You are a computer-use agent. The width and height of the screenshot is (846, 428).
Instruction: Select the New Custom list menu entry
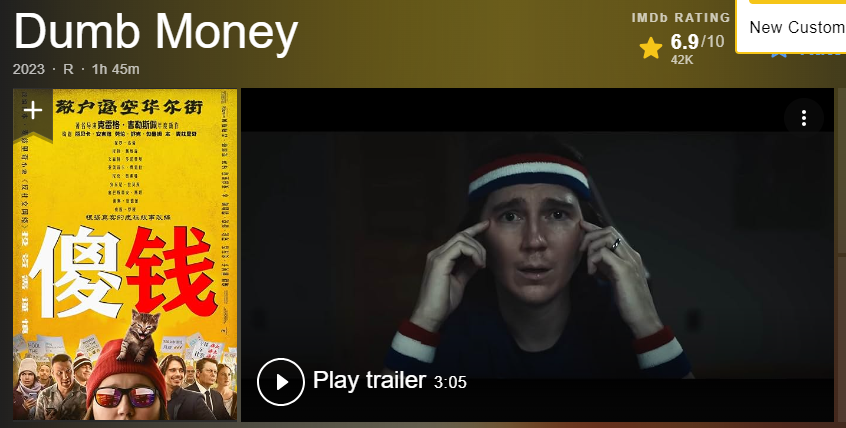click(x=797, y=27)
